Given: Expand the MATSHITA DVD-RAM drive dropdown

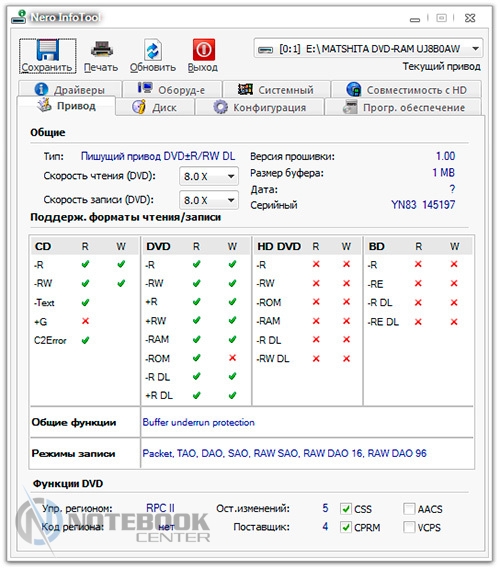Looking at the screenshot, I should pyautogui.click(x=475, y=49).
